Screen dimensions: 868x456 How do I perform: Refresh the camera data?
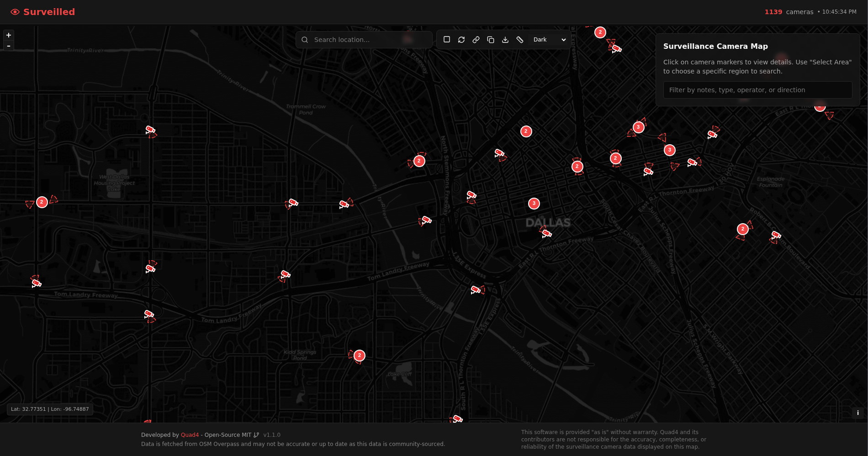click(461, 40)
